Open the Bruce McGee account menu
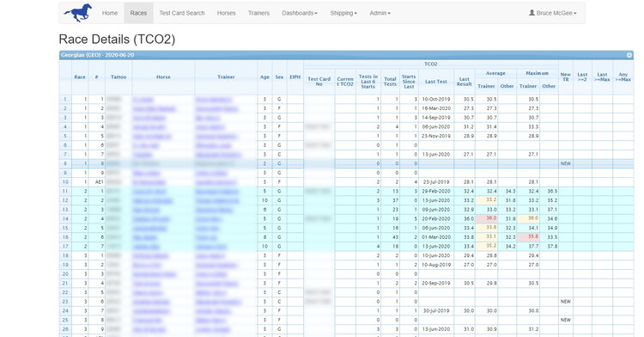This screenshot has height=337, width=644. tap(553, 13)
